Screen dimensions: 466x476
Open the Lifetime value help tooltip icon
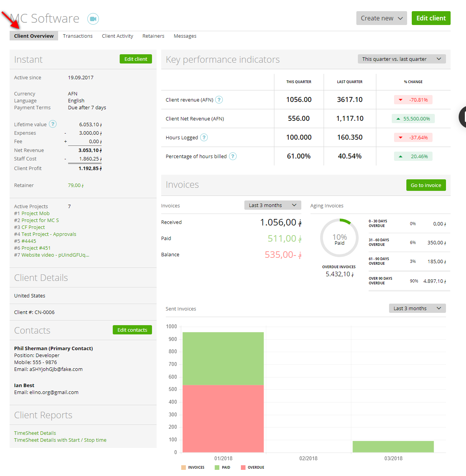53,124
